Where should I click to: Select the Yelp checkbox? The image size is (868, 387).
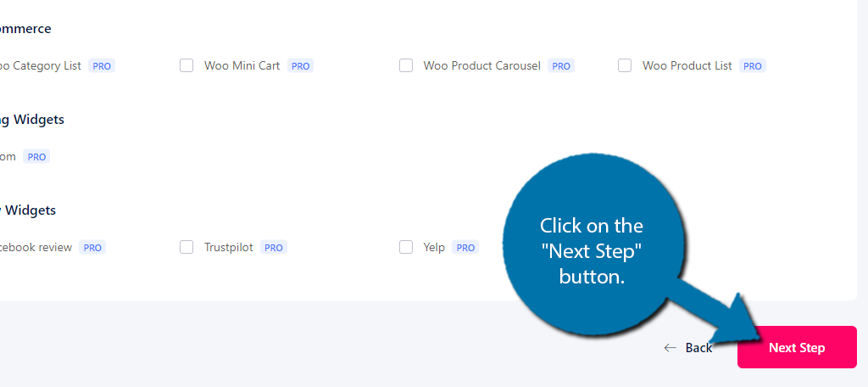[406, 247]
